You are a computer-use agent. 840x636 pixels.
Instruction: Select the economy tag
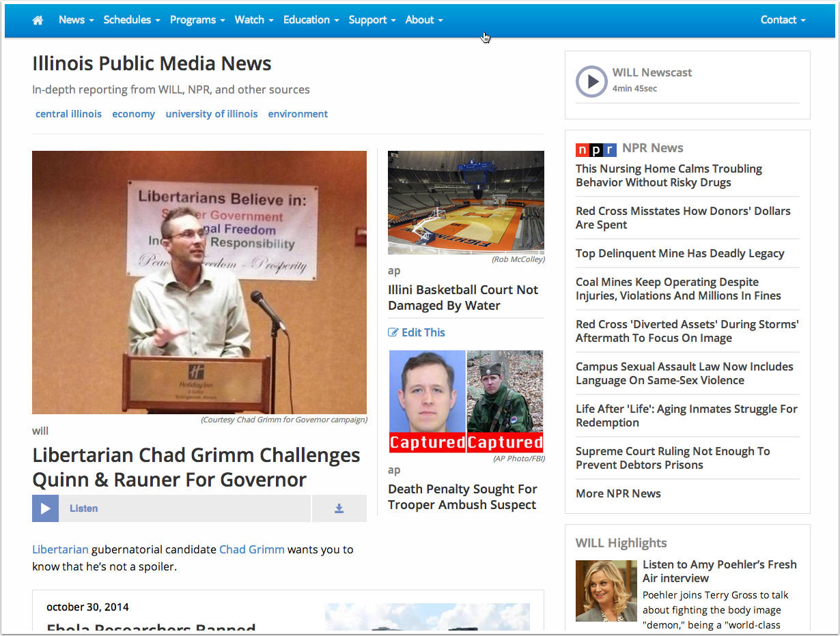point(133,114)
